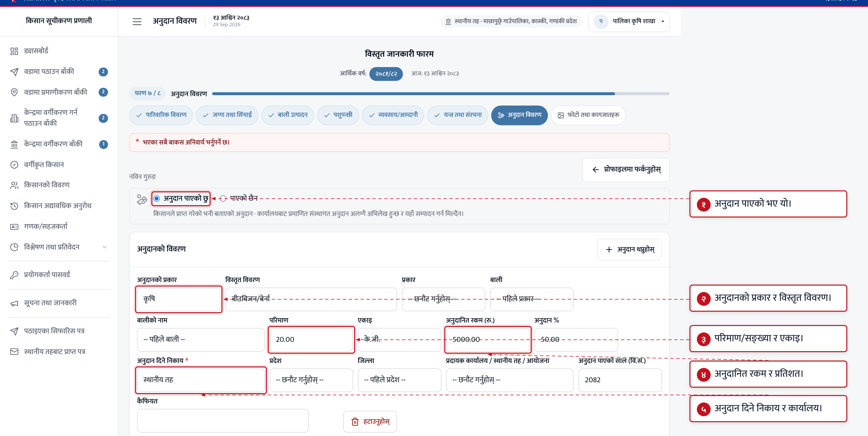Click the परिमाण input field
This screenshot has height=436, width=868.
coord(311,339)
